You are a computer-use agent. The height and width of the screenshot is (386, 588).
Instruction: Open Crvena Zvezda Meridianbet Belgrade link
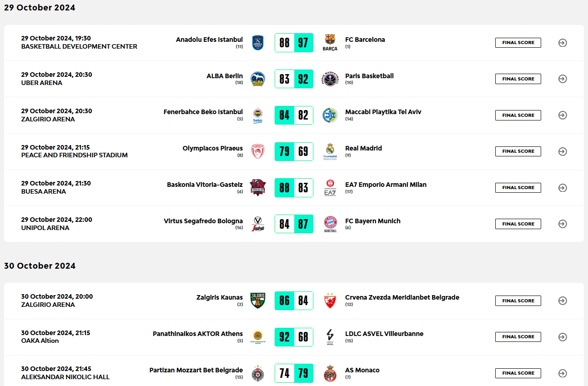[x=402, y=297]
